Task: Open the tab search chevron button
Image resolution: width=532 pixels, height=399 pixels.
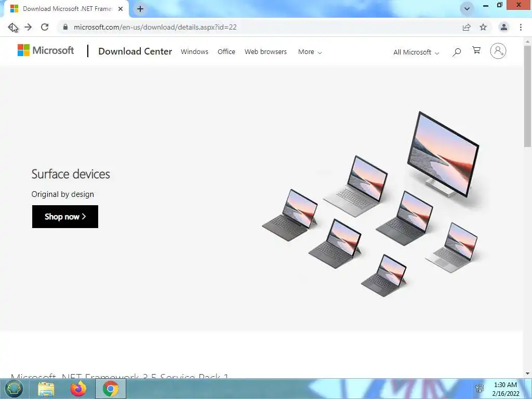Action: [x=467, y=9]
